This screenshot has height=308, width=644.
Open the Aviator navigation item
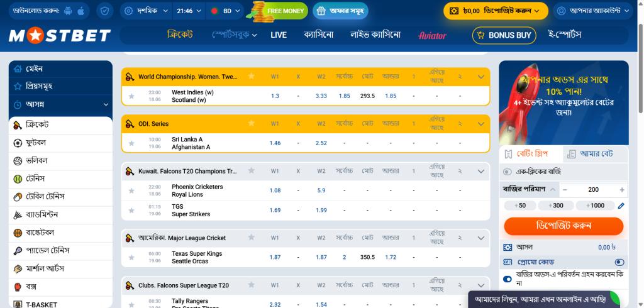(432, 36)
